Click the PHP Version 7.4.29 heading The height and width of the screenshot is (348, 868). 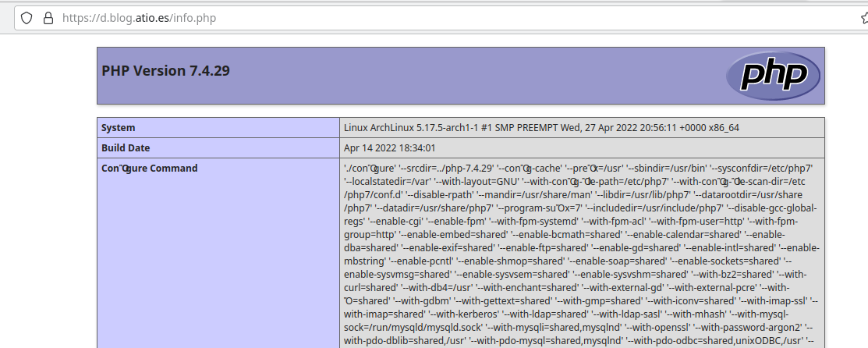165,71
